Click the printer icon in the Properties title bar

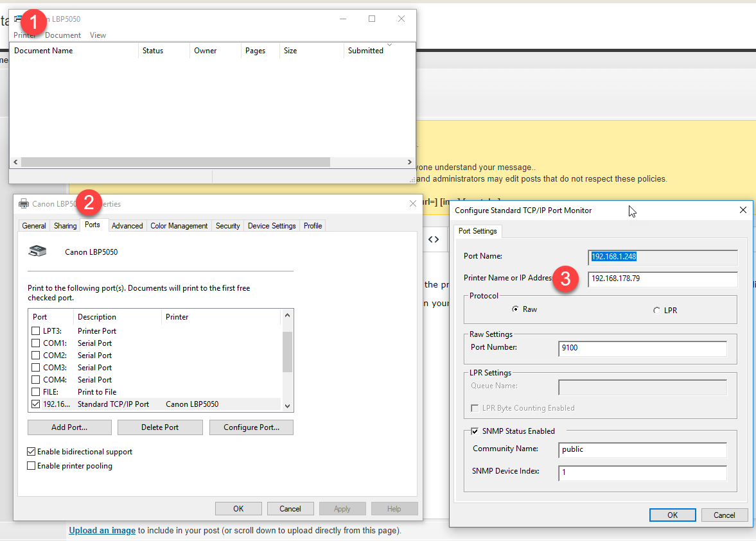(24, 204)
